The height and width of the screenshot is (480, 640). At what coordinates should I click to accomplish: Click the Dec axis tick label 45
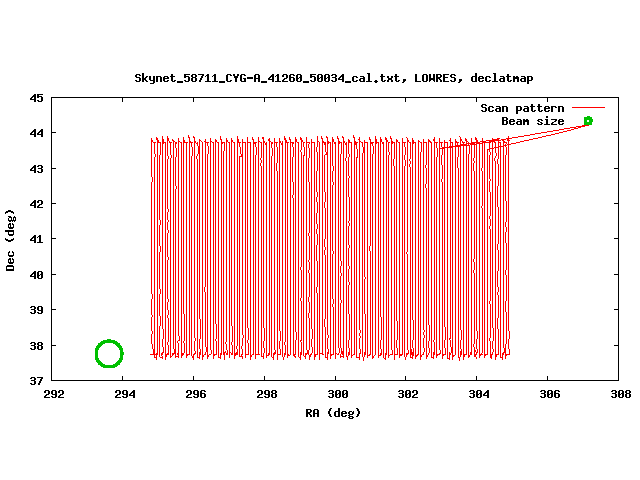point(36,98)
